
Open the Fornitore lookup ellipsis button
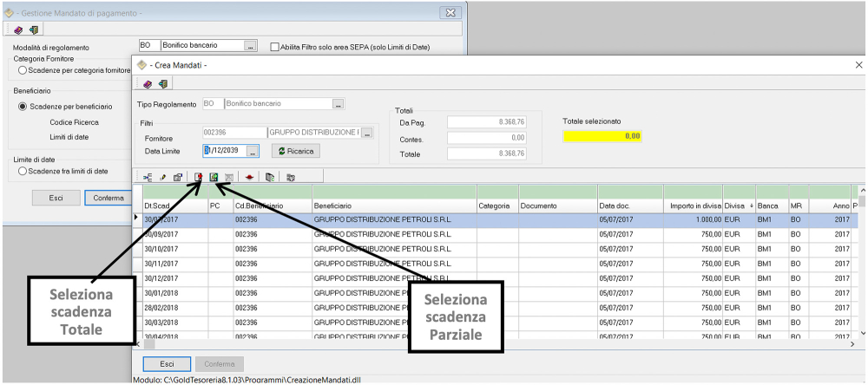(366, 133)
